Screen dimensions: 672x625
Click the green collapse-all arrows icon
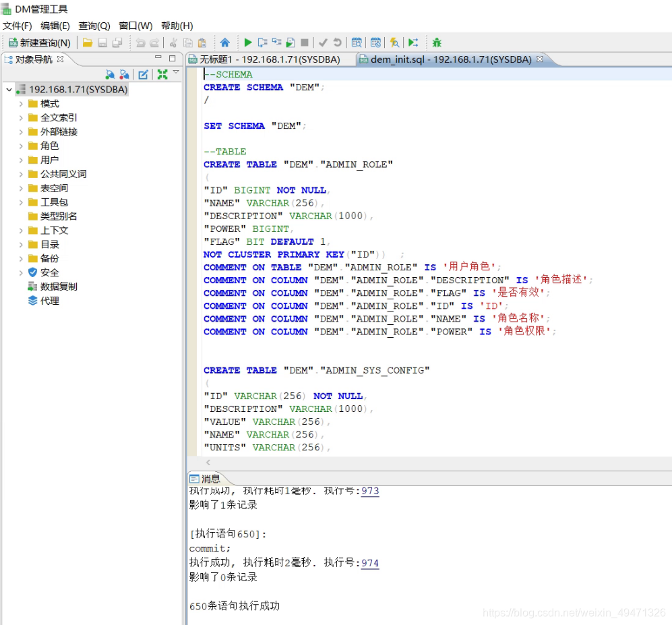pos(162,75)
